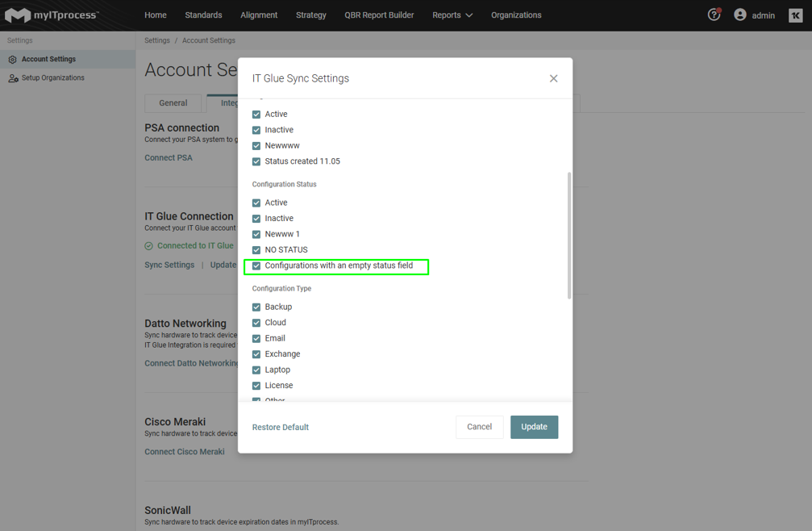Toggle Active under Configuration Status
The image size is (812, 531).
256,203
